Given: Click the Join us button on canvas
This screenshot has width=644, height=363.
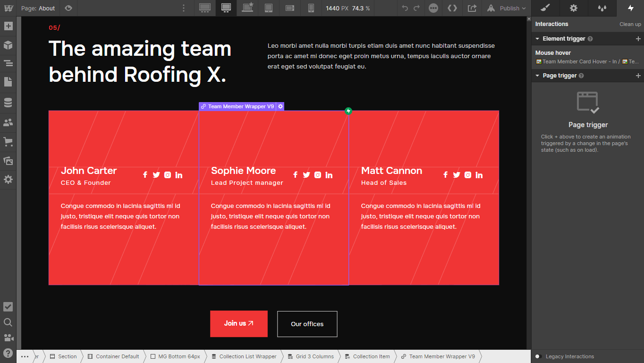Looking at the screenshot, I should click(238, 324).
